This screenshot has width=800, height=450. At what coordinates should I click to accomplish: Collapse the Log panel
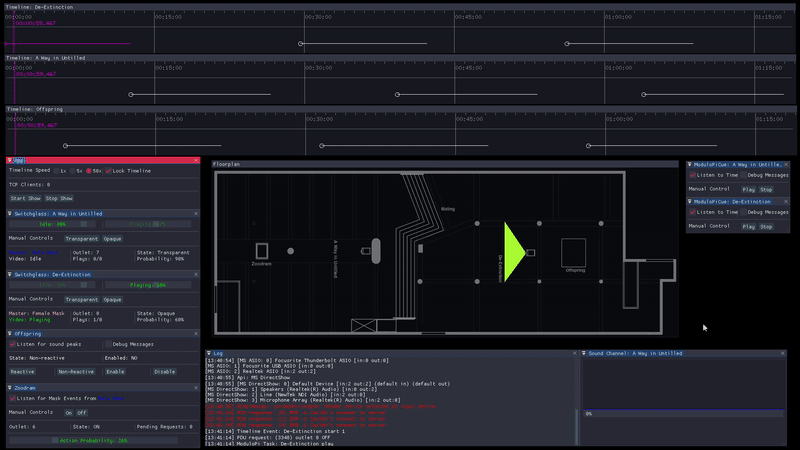point(209,353)
